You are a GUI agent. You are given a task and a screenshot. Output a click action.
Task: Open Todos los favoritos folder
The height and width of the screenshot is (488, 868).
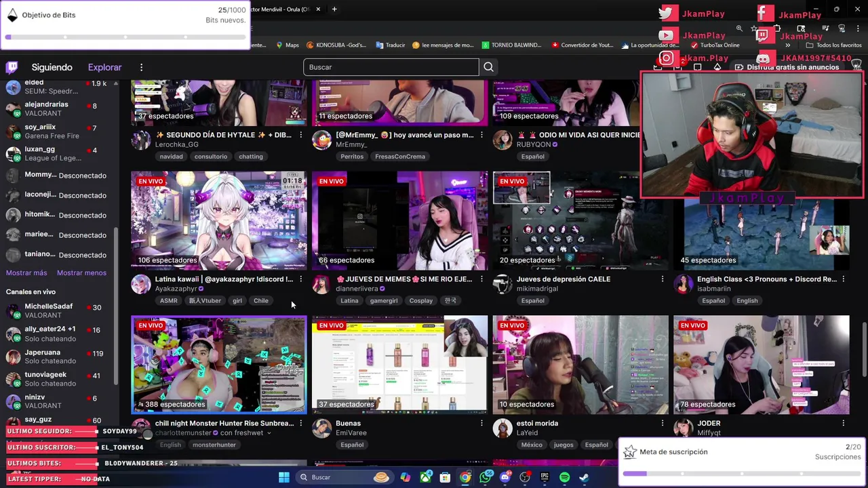tap(833, 45)
